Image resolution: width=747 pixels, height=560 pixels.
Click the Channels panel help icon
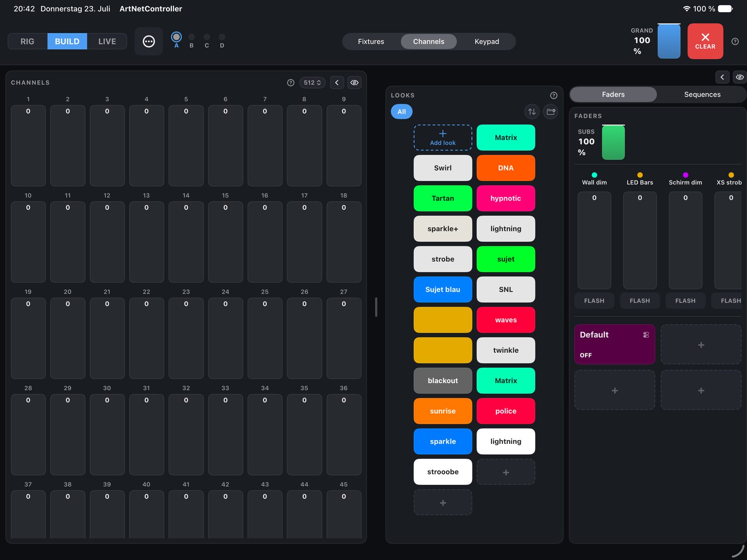point(290,83)
